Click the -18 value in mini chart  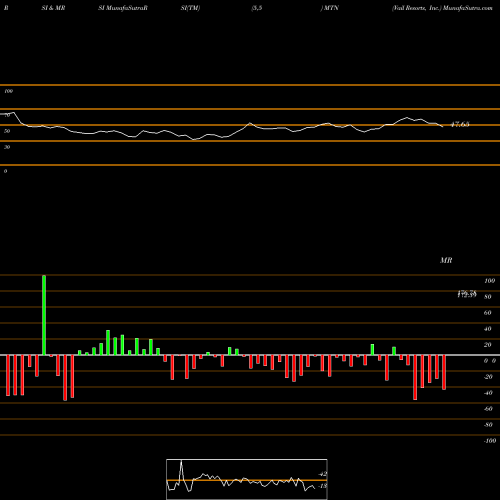pos(322,486)
